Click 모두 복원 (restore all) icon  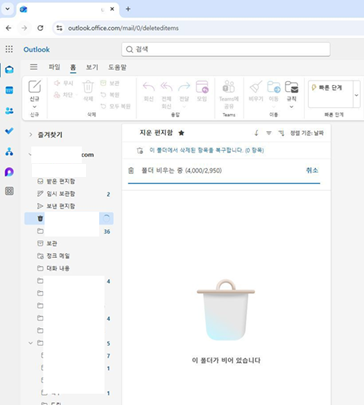coord(103,106)
